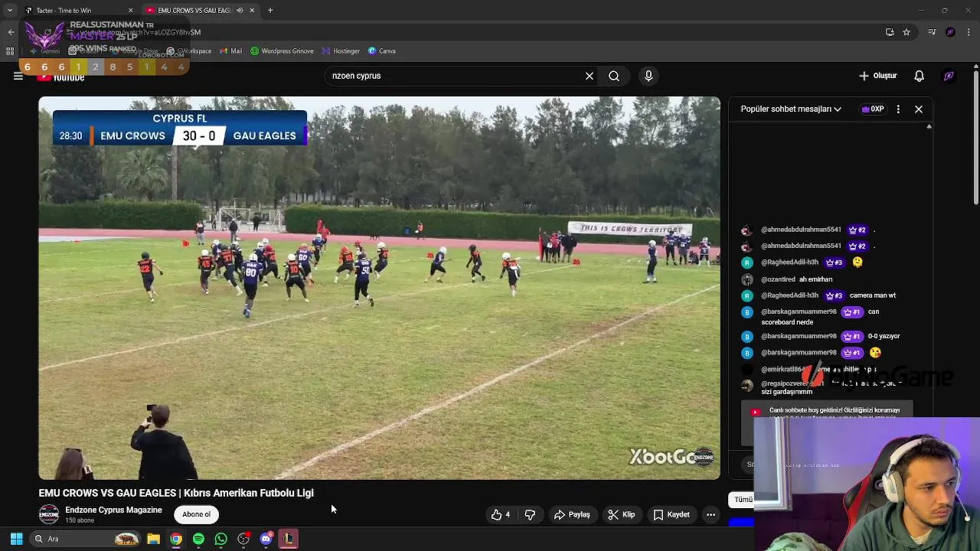
Task: Open the 0XP chat points badge
Action: 873,109
